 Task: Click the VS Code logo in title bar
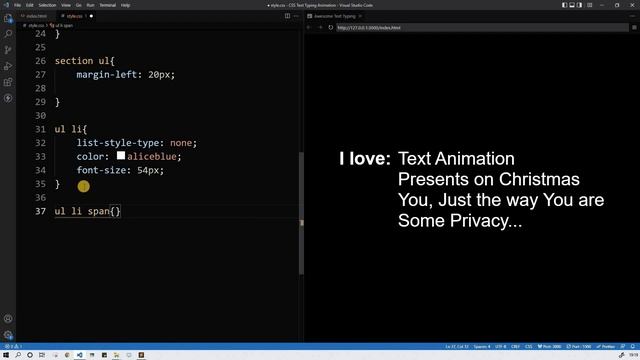[x=6, y=5]
